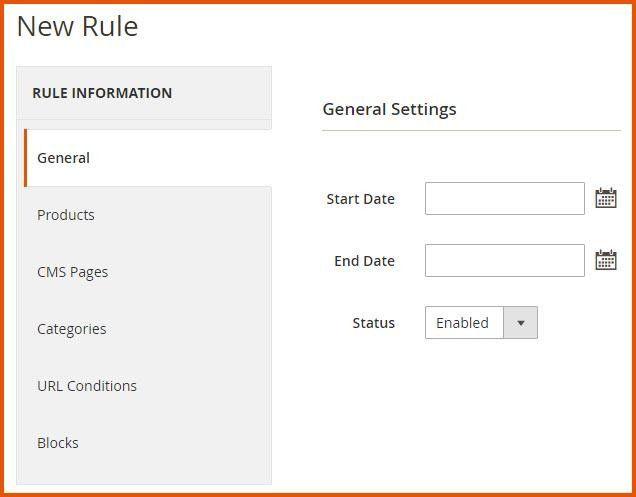Click the Status dropdown arrow button

click(520, 323)
